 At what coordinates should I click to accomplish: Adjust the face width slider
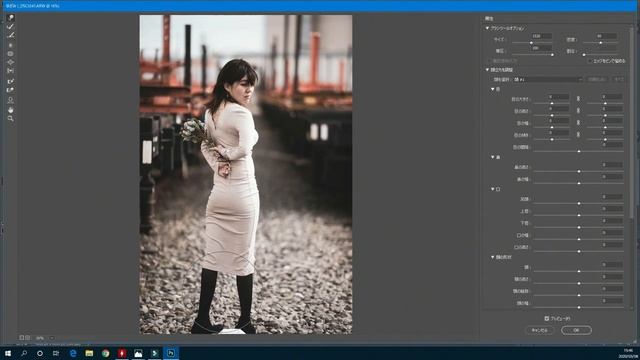pyautogui.click(x=578, y=307)
